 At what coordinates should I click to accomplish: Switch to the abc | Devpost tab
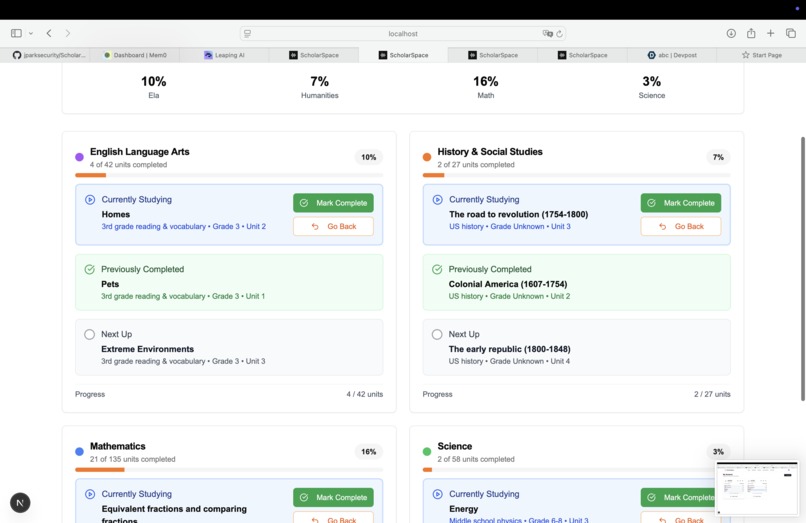click(671, 55)
